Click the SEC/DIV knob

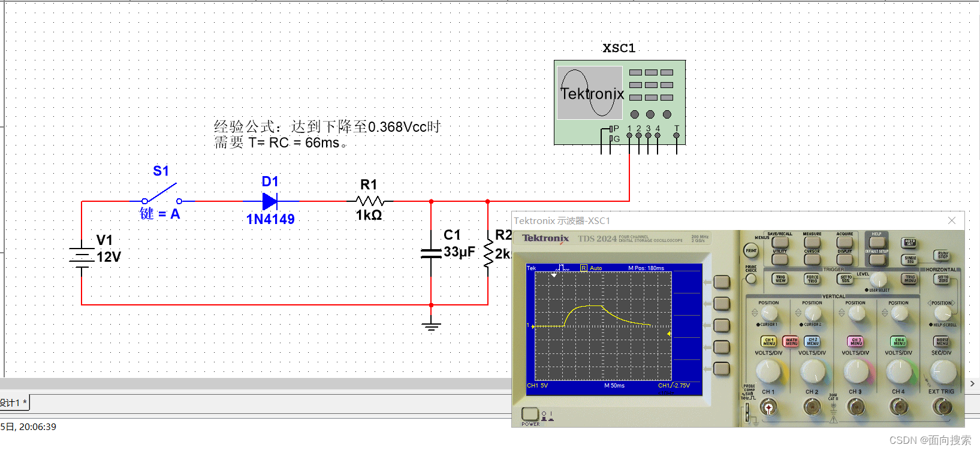[x=943, y=372]
